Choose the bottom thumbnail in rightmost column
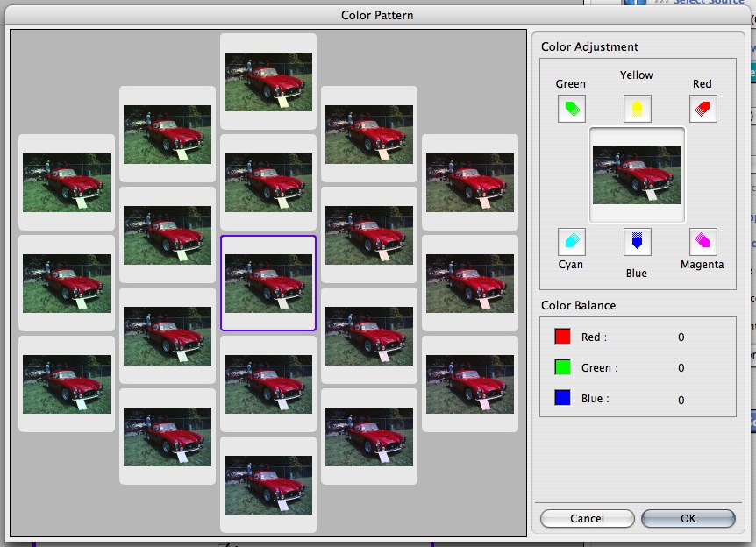 pyautogui.click(x=470, y=384)
